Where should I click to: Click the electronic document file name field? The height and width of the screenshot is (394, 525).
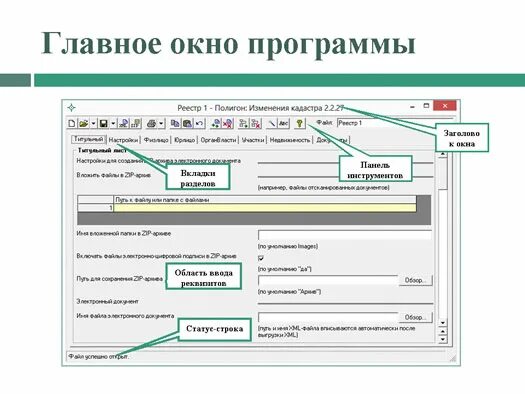tap(328, 317)
